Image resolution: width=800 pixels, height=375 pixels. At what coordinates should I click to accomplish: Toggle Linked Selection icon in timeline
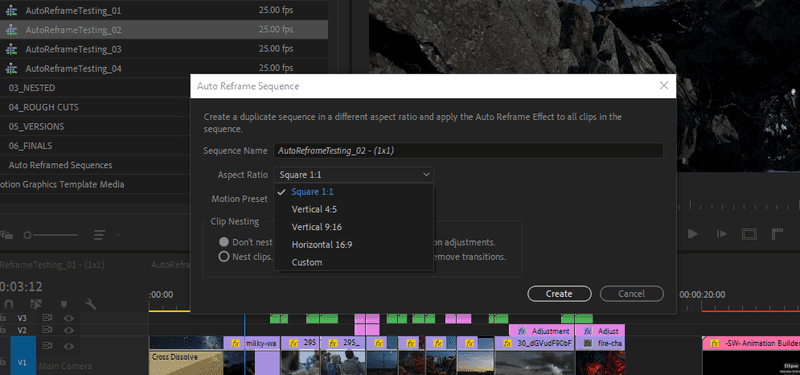36,304
